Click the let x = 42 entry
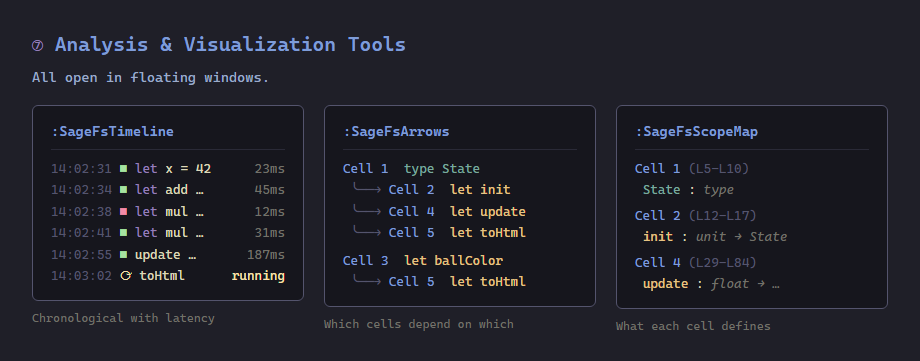Viewport: 920px width, 361px height. pos(173,169)
